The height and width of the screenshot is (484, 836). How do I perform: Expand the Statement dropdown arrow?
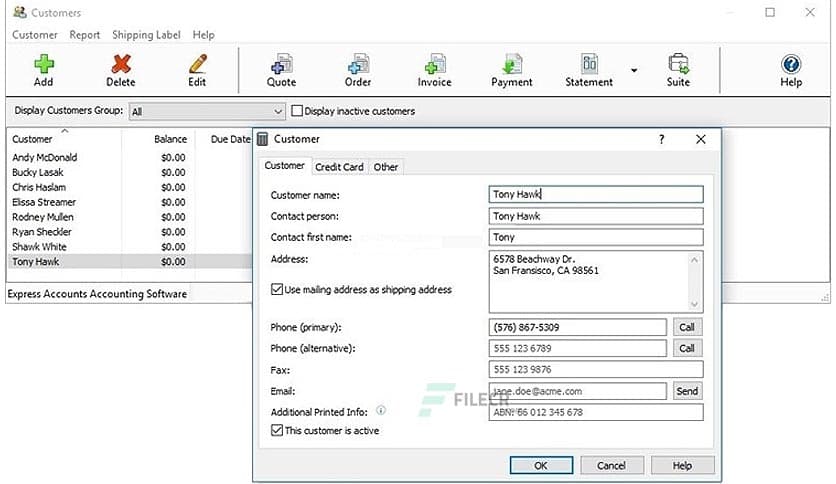634,70
